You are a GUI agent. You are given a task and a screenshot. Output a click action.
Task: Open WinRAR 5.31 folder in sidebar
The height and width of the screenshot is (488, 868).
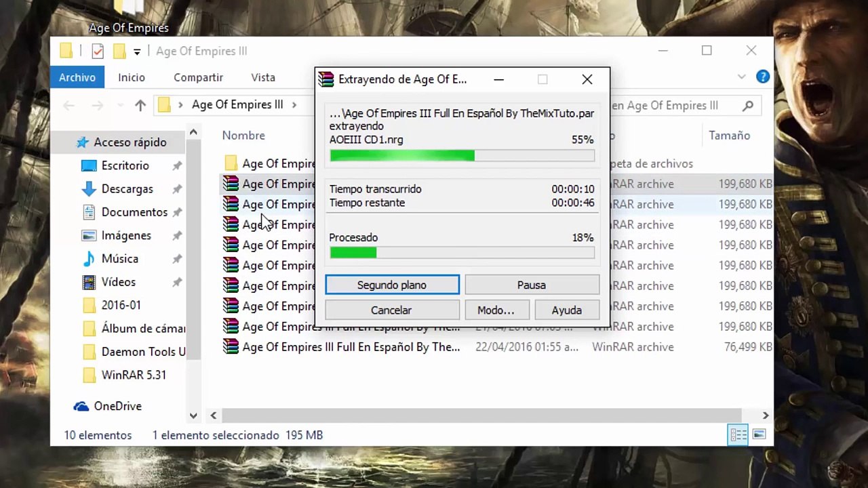[134, 375]
